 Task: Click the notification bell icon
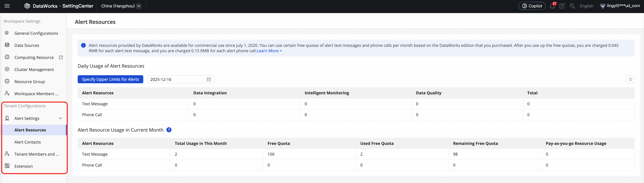[552, 6]
